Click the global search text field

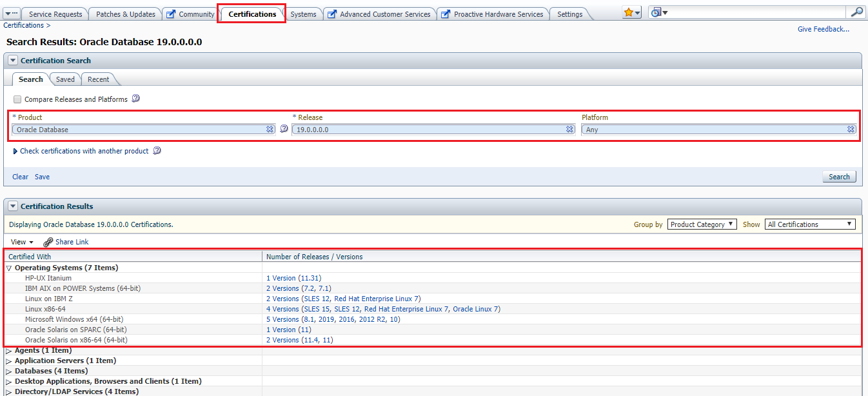tap(758, 13)
